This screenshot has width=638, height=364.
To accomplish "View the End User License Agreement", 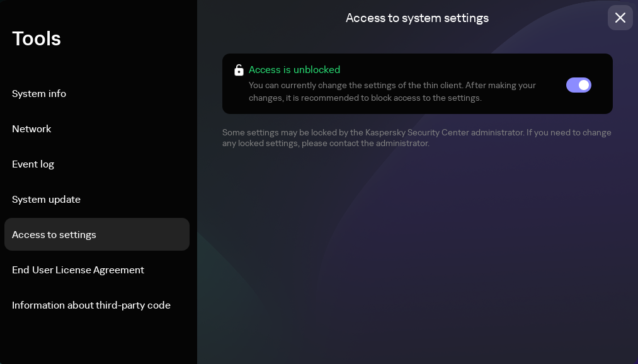I will coord(78,270).
